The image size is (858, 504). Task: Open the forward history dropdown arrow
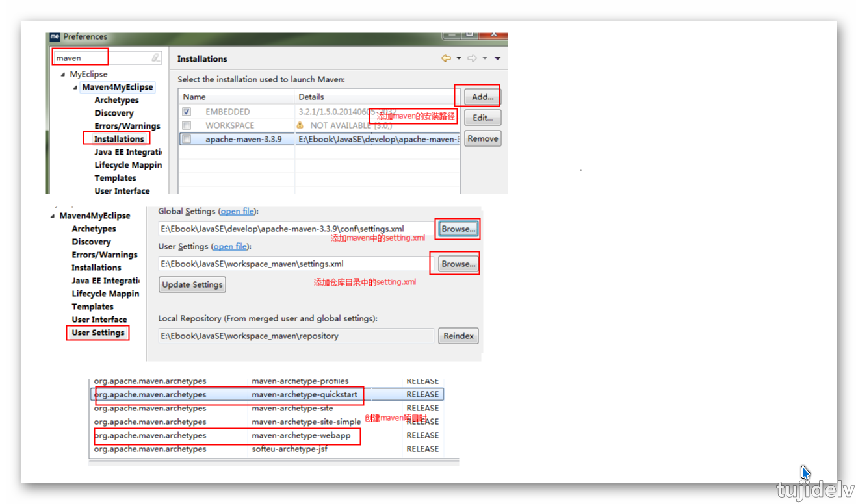[485, 58]
